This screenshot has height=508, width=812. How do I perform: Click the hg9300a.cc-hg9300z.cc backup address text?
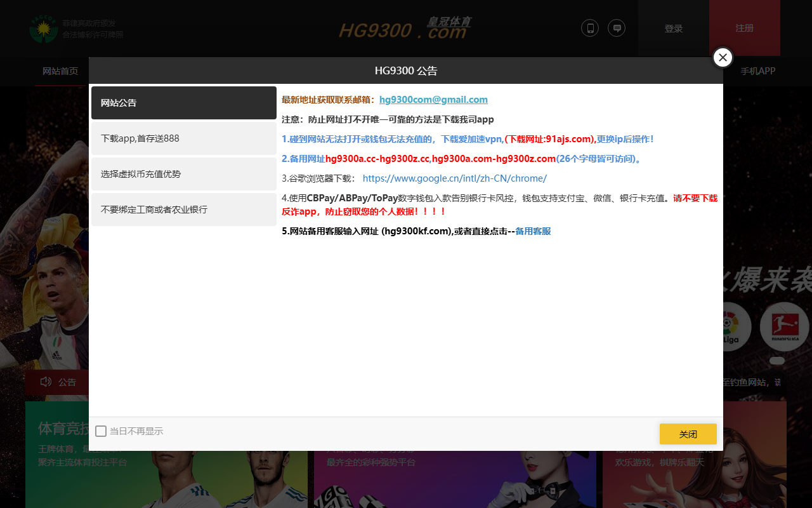click(377, 159)
